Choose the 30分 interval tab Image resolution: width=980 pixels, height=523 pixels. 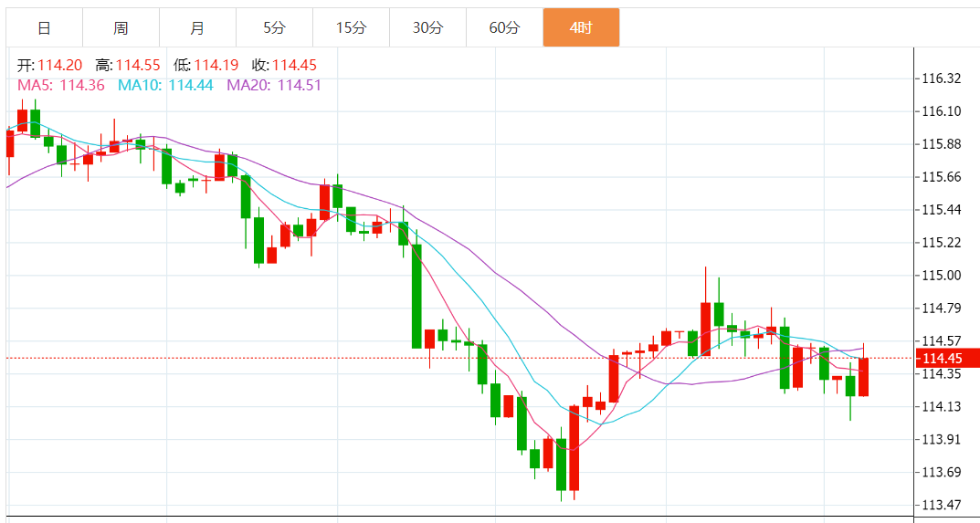(x=428, y=27)
